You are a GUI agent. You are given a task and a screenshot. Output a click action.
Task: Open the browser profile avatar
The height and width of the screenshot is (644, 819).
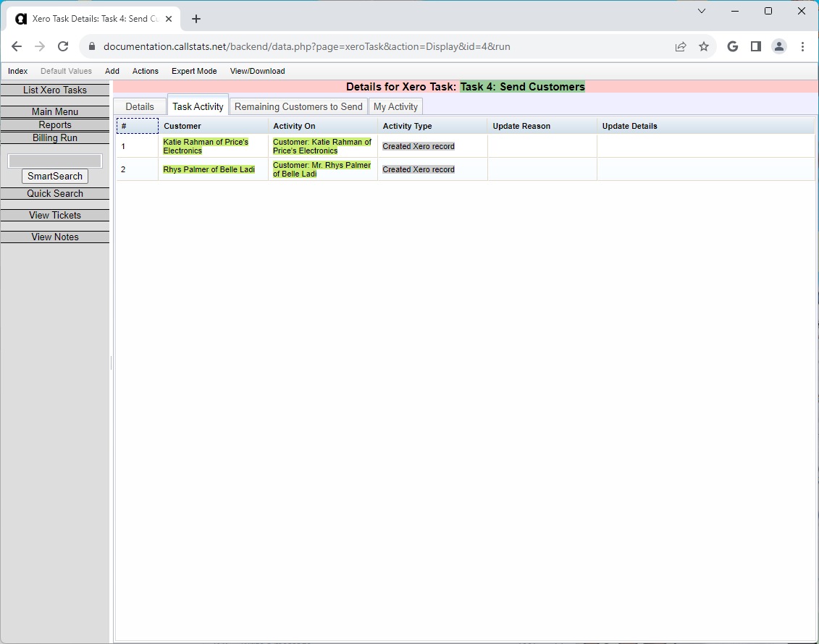(x=779, y=46)
